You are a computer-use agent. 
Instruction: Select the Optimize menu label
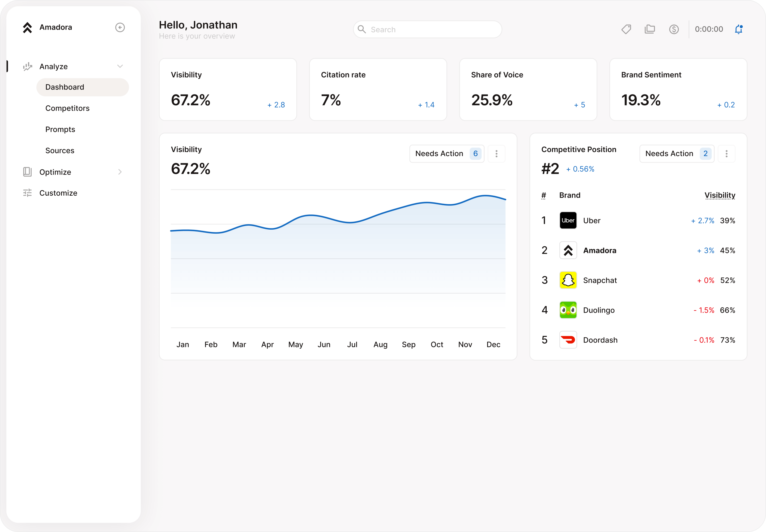pyautogui.click(x=55, y=172)
